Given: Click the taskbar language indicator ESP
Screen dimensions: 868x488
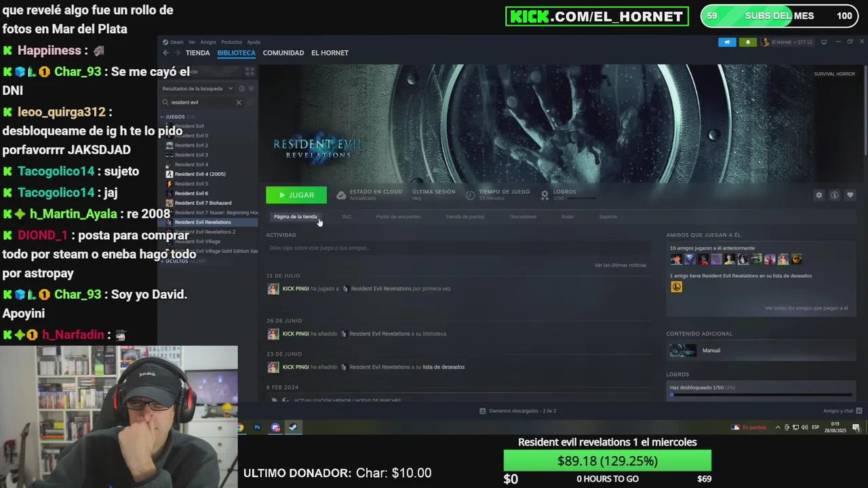Looking at the screenshot, I should pos(816,428).
